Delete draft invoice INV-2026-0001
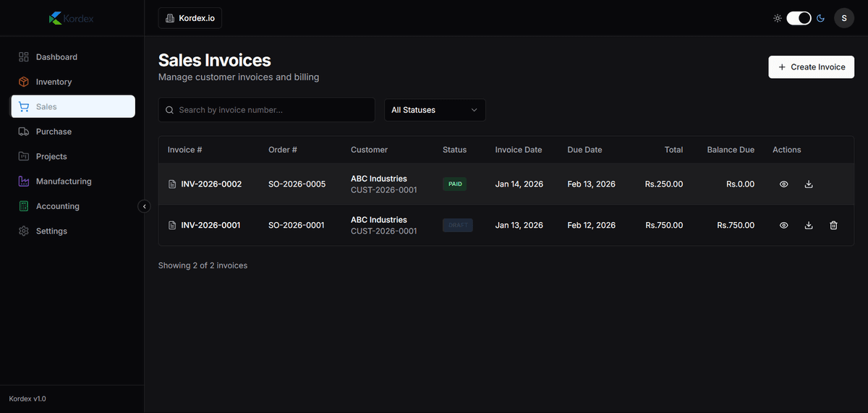The image size is (868, 413). coord(833,226)
